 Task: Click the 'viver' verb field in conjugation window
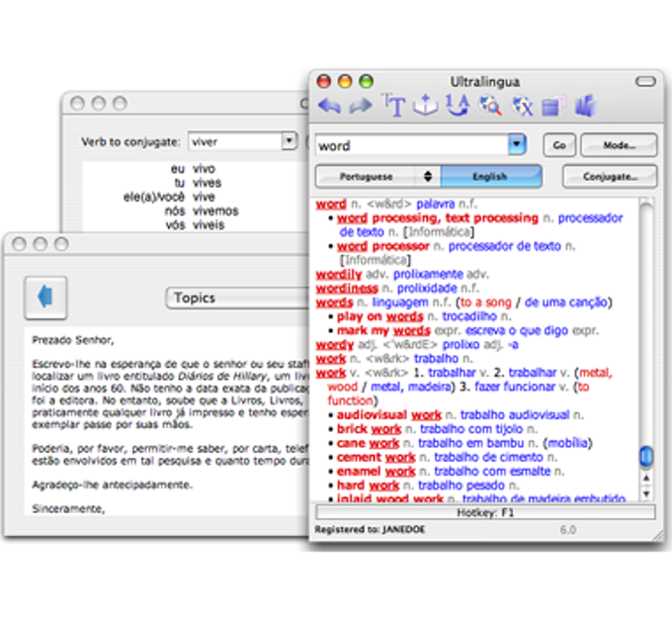point(234,141)
